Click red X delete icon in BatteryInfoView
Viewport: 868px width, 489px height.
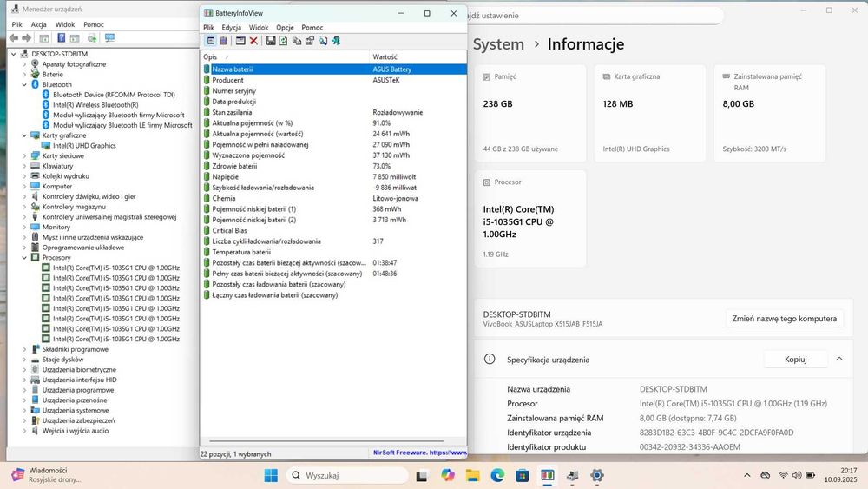[253, 41]
